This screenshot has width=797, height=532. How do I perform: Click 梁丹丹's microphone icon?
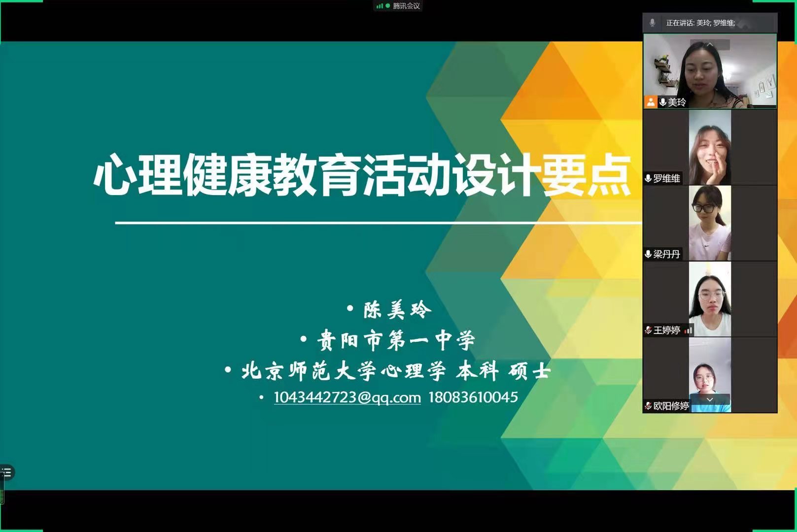coord(648,254)
